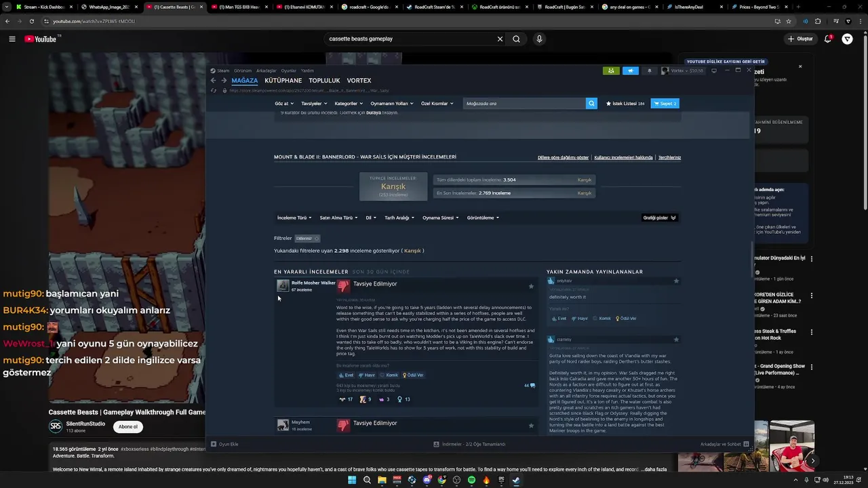Vote Evet on Rolfe Mosher Walker's review
868x488 pixels.
click(x=347, y=375)
